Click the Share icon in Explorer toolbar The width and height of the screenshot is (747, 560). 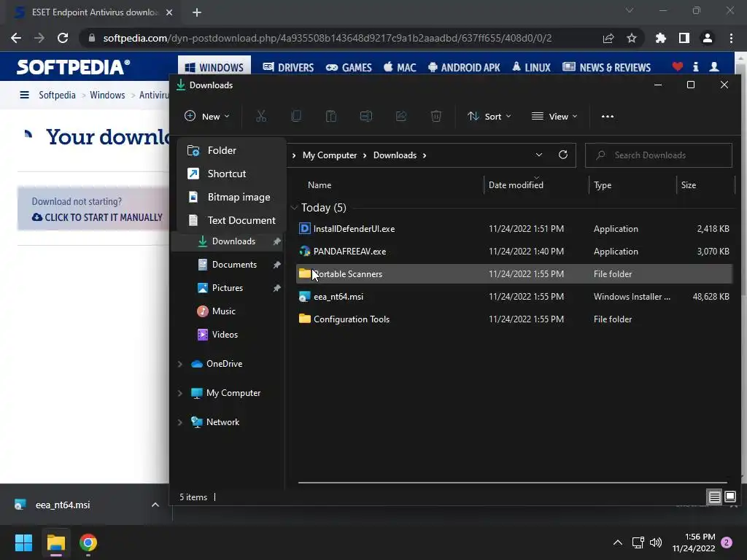pos(401,116)
